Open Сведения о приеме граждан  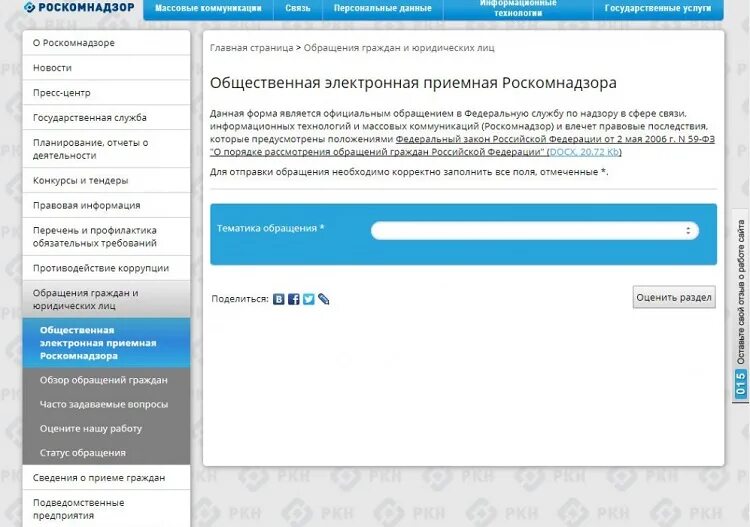click(x=106, y=478)
